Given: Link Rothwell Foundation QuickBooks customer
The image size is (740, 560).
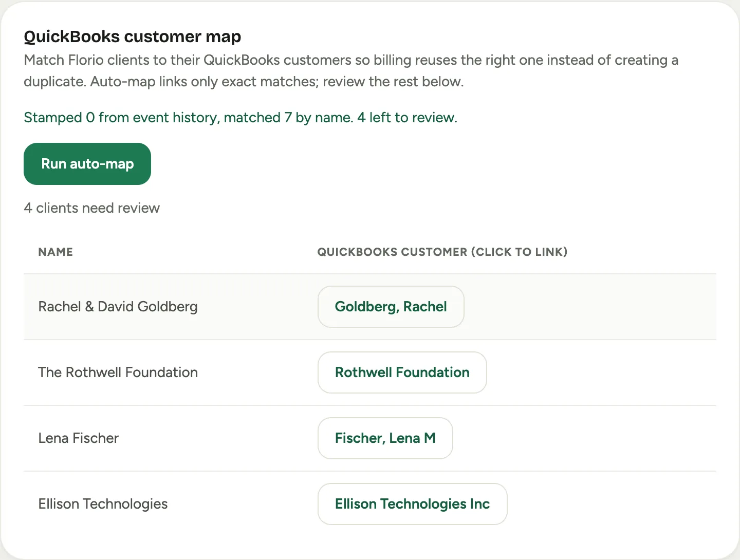Looking at the screenshot, I should click(402, 372).
